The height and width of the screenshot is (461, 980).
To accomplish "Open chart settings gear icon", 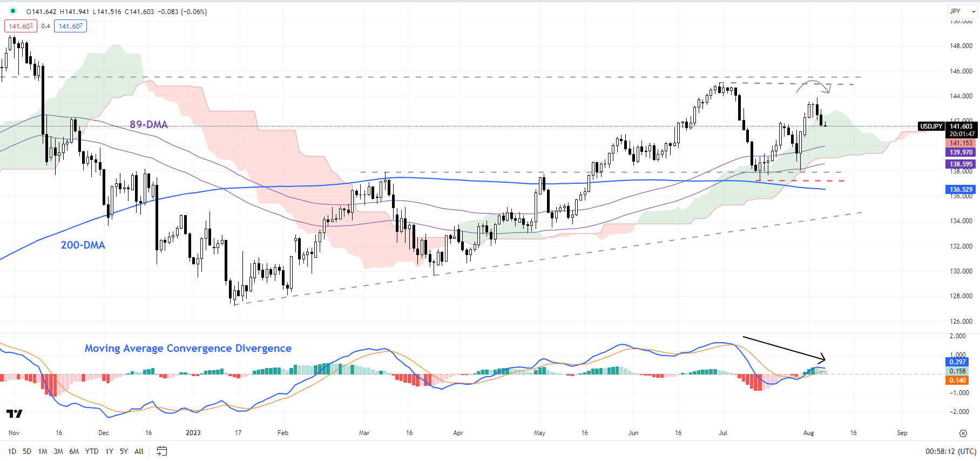I will click(963, 433).
